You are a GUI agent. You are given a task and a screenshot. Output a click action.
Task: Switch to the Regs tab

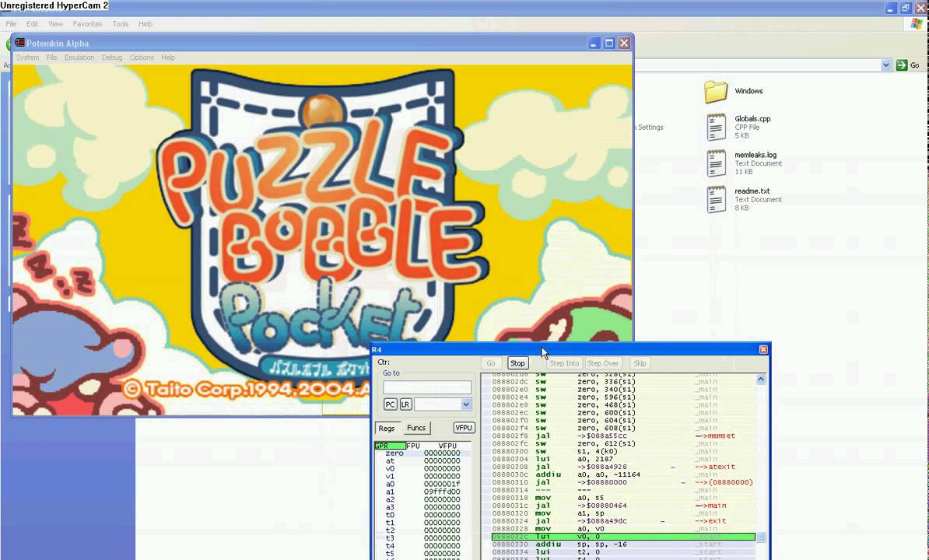(387, 428)
